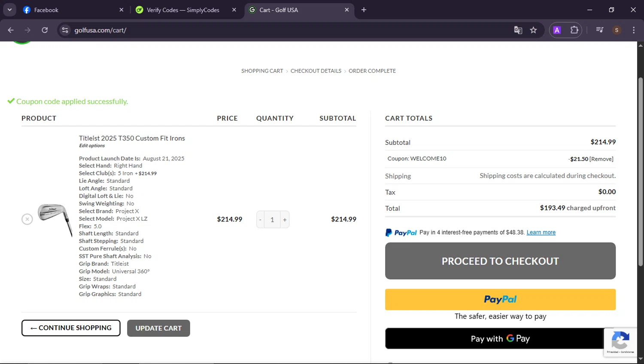644x364 pixels.
Task: Click the reCAPTCHA badge
Action: 620,343
